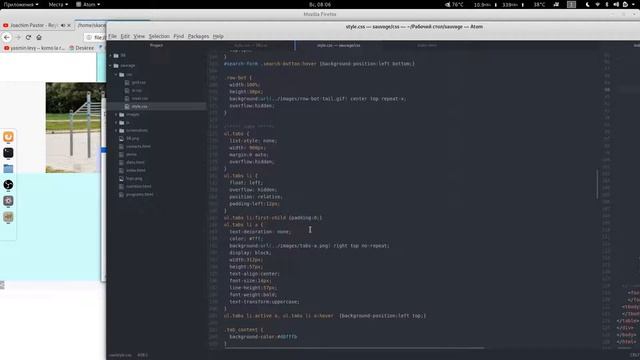Open Atom's Packages menu
This screenshot has width=640, height=360.
click(198, 36)
